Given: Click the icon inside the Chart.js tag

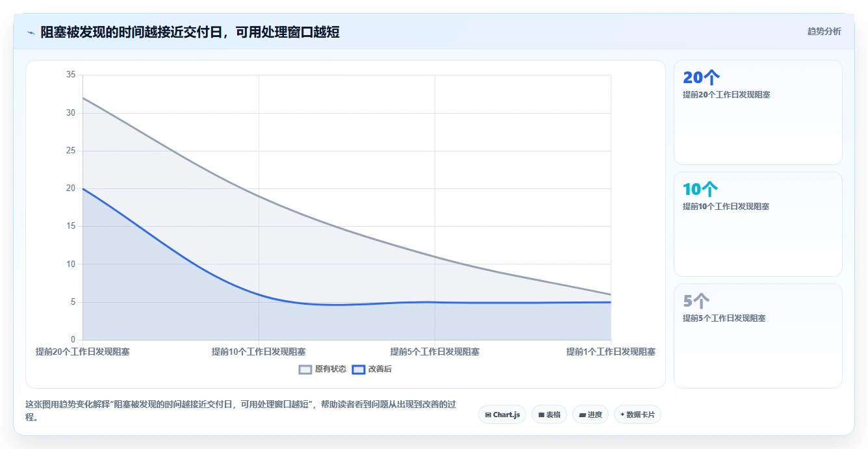Looking at the screenshot, I should click(488, 415).
